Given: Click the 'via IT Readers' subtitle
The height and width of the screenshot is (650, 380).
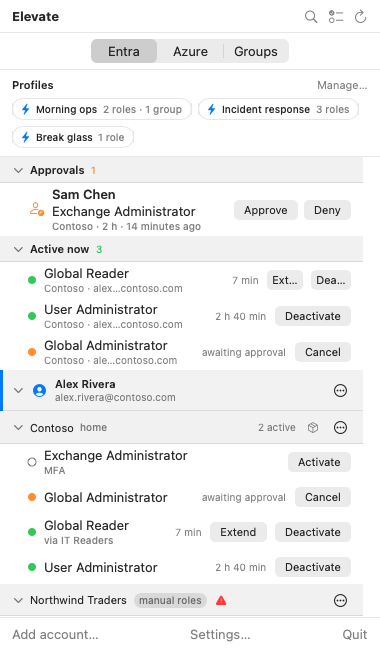Looking at the screenshot, I should 79,541.
